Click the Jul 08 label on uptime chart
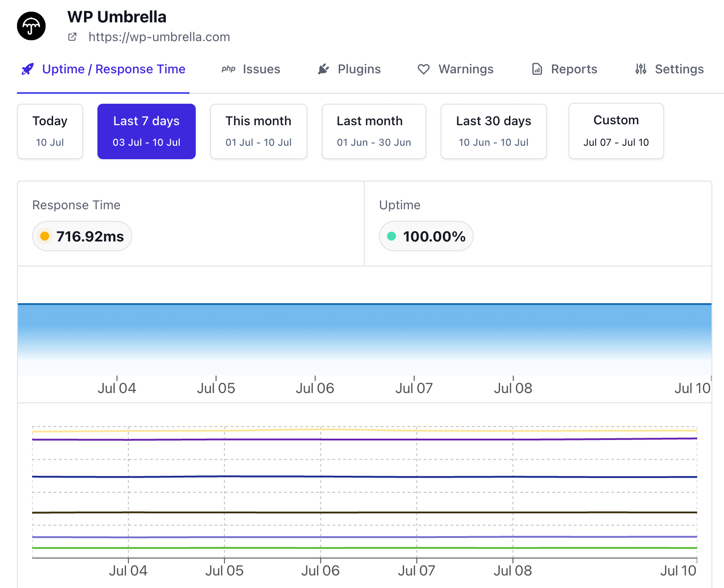724x588 pixels. [x=513, y=388]
